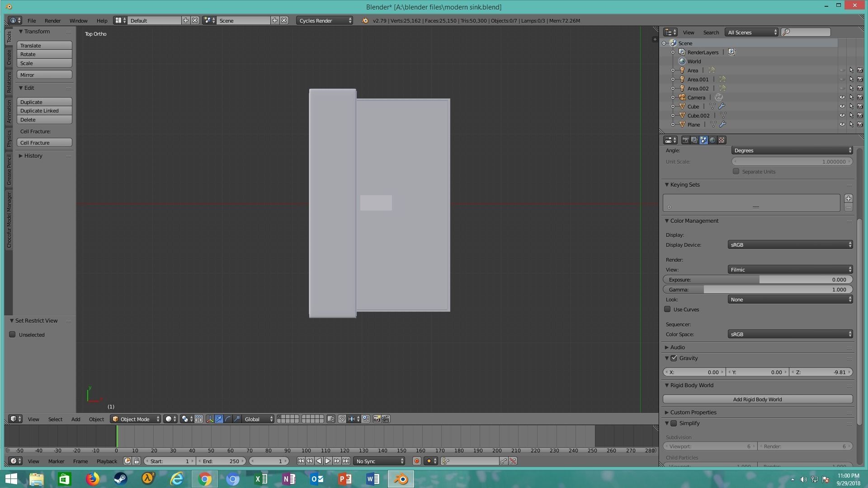Select the rotate manipulator arc icon
Viewport: 868px width, 488px height.
(228, 419)
